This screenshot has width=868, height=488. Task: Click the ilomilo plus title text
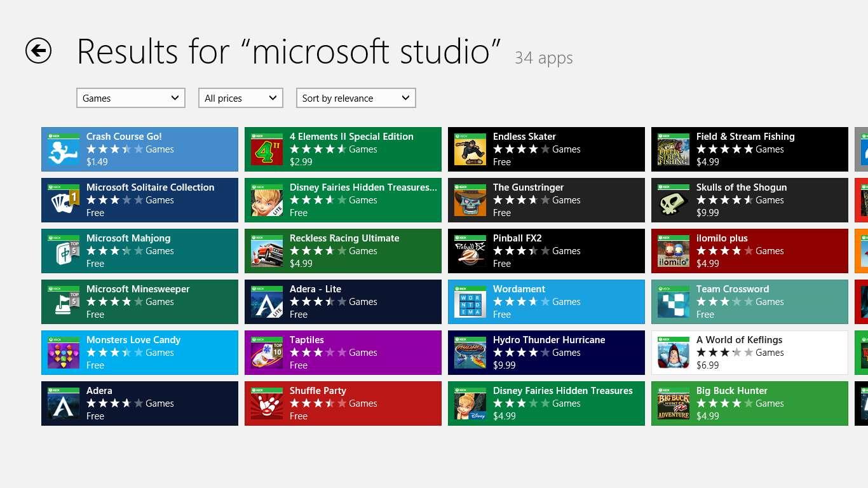722,238
